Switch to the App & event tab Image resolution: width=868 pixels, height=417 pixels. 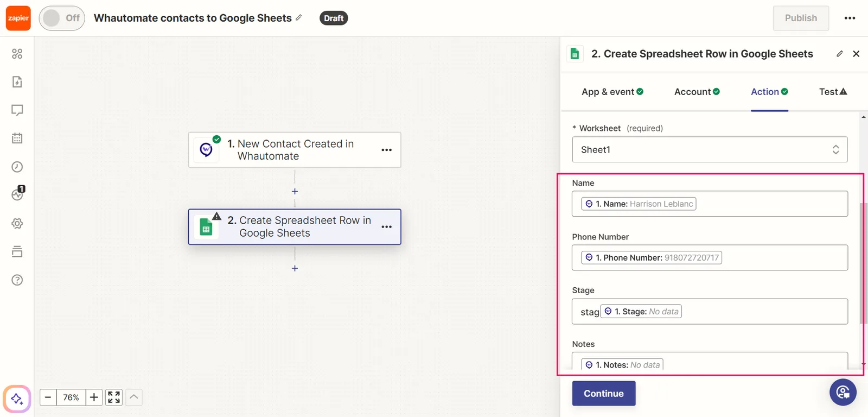[612, 92]
